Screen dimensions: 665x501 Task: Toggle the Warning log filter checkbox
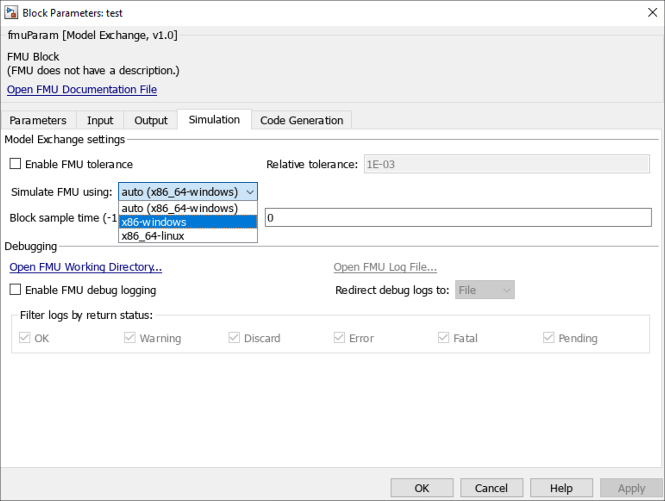pos(129,338)
